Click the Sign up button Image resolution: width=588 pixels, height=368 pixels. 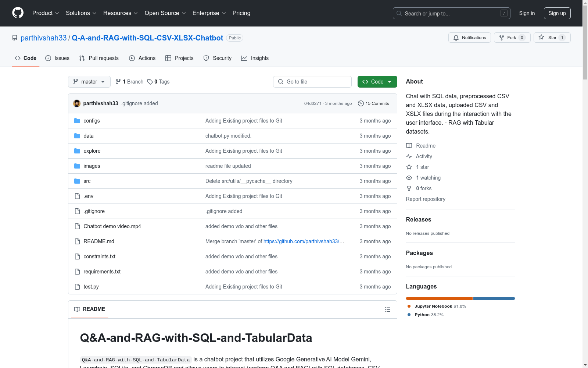tap(557, 13)
